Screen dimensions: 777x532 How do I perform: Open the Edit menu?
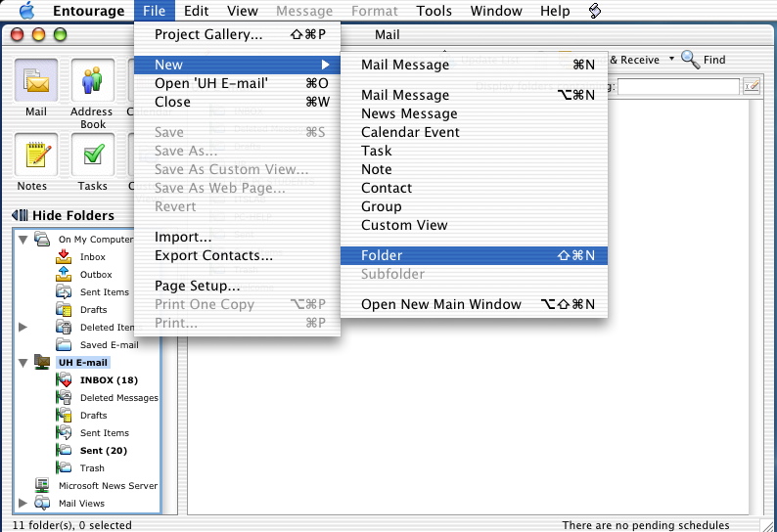click(197, 11)
